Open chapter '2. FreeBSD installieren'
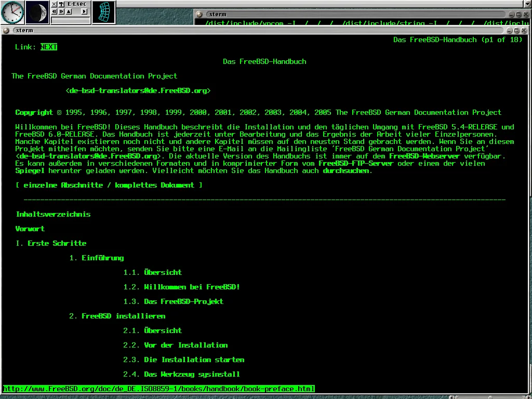The image size is (532, 399). pos(117,316)
